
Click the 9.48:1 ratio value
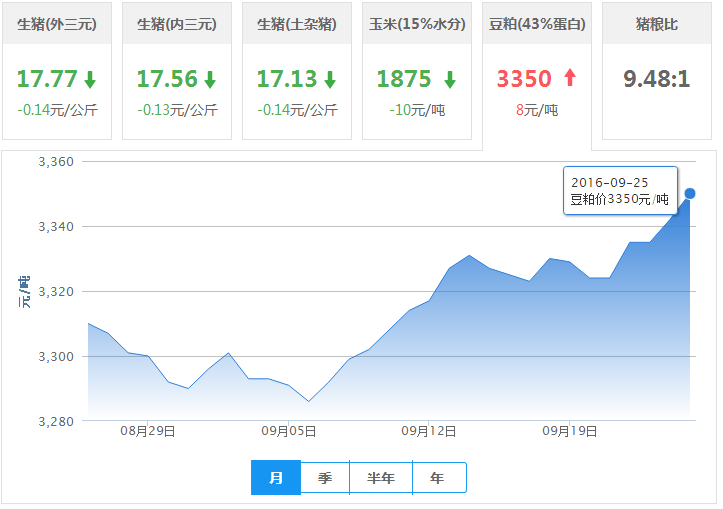click(x=657, y=79)
